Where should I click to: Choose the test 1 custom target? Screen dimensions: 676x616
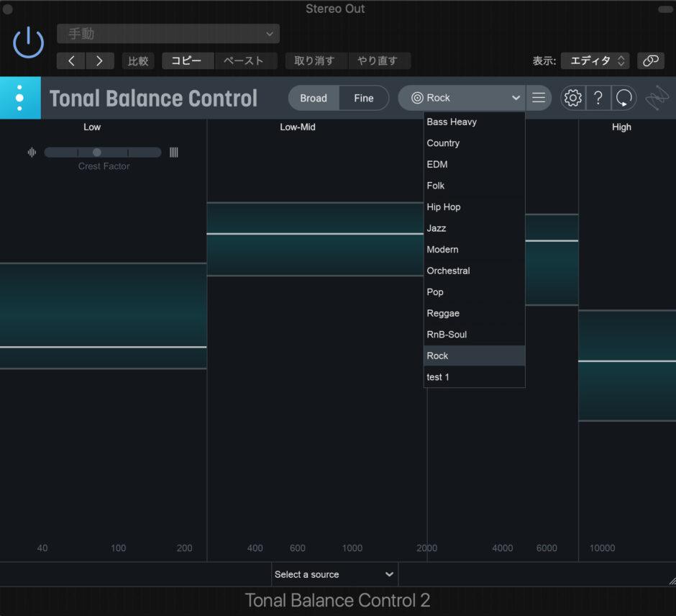pyautogui.click(x=437, y=376)
